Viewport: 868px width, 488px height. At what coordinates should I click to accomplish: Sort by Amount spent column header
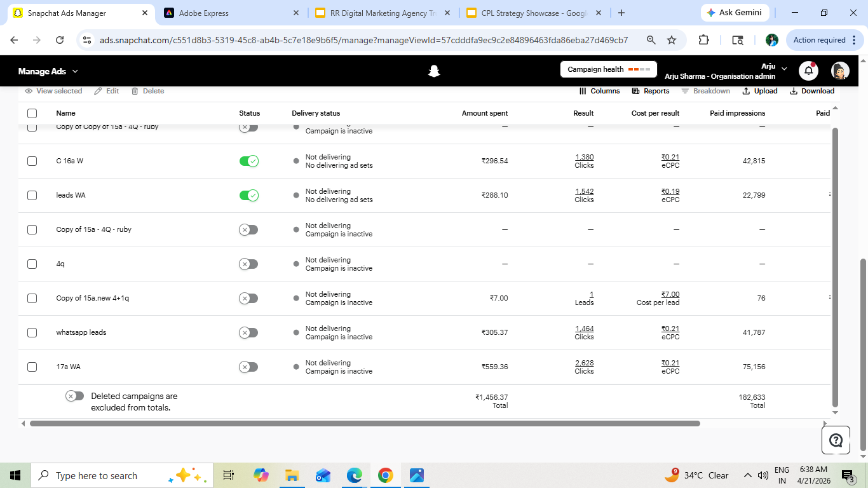pos(484,113)
